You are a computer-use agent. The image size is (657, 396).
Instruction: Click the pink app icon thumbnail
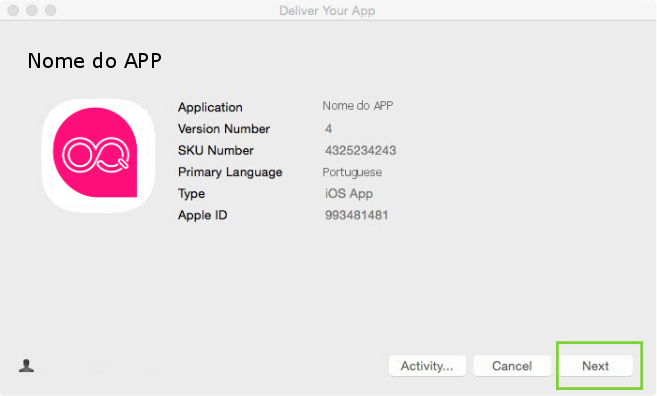(x=98, y=155)
